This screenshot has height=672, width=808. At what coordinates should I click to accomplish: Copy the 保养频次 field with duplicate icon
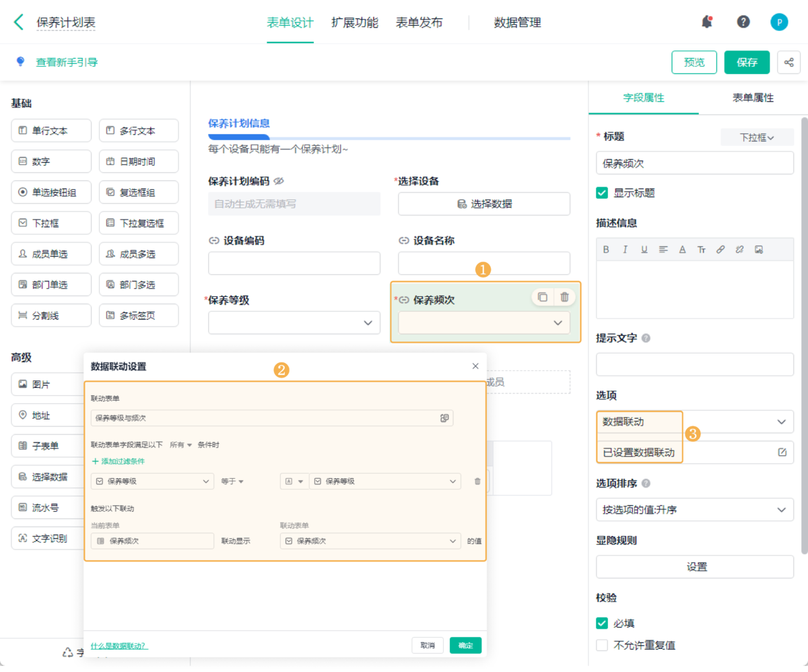pyautogui.click(x=542, y=296)
